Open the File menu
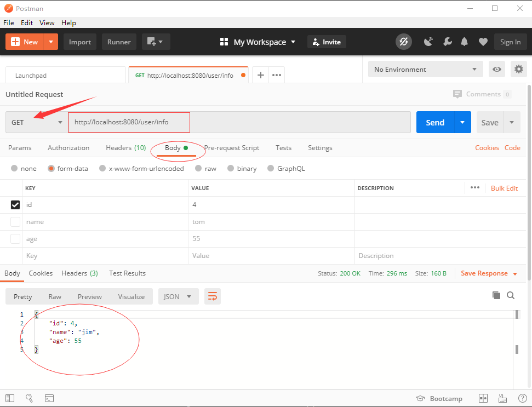 point(8,22)
